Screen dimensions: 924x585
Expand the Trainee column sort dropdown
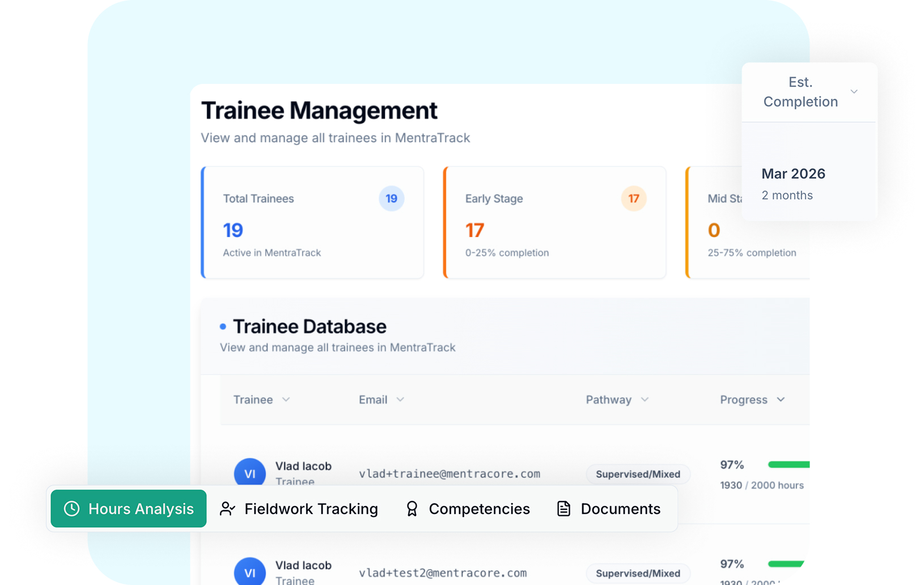[286, 399]
